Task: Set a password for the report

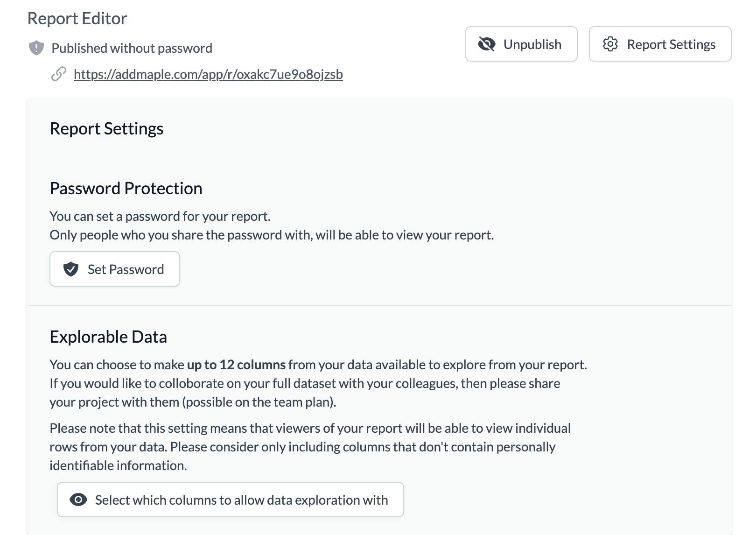Action: pos(115,269)
